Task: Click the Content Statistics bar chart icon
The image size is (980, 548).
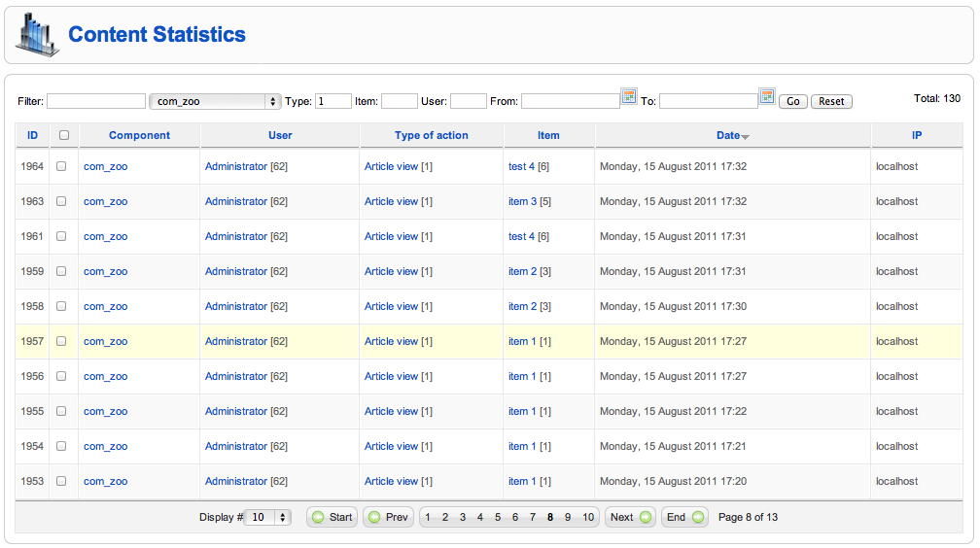Action: click(38, 35)
